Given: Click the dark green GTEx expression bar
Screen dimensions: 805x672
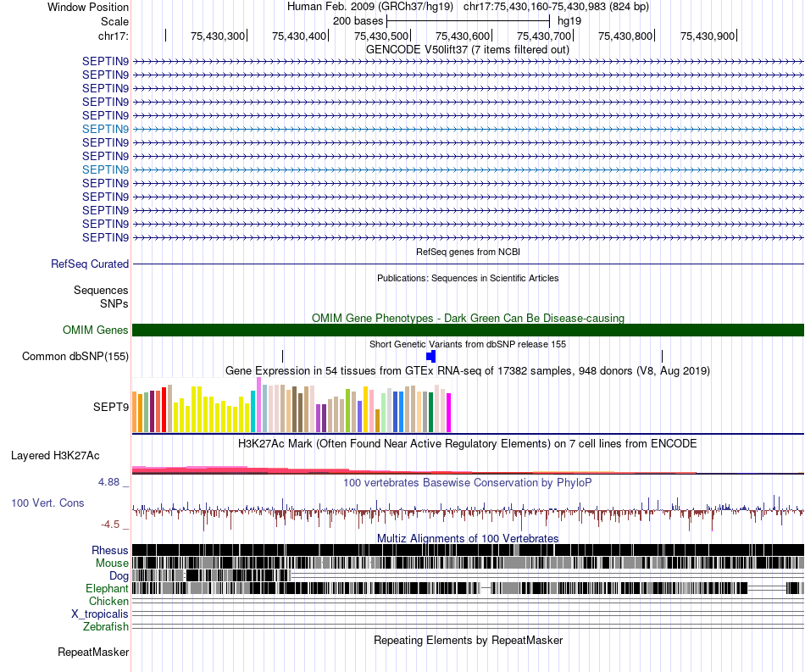Looking at the screenshot, I should click(431, 412).
